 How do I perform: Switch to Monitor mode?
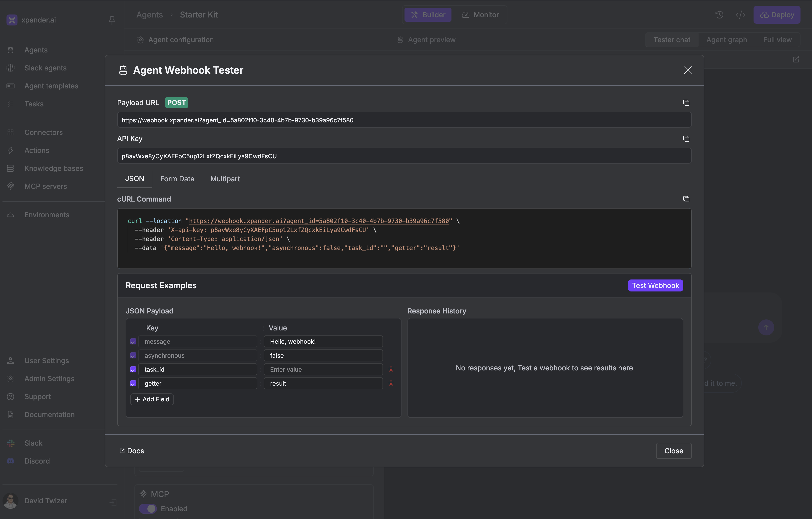480,14
